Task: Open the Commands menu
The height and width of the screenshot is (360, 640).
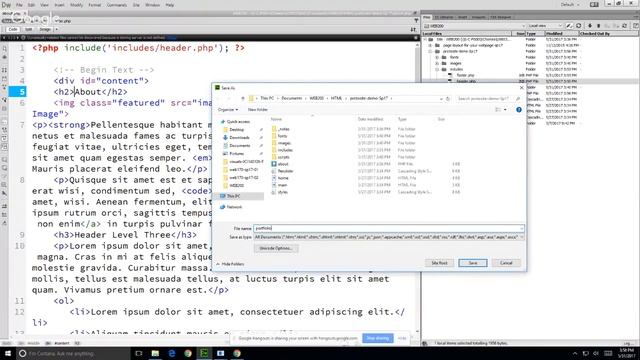Action: coord(117,5)
